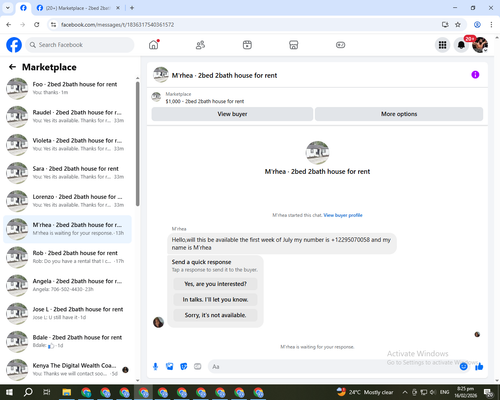Open the tab search dropdown arrow
The height and width of the screenshot is (400, 500).
[8, 8]
